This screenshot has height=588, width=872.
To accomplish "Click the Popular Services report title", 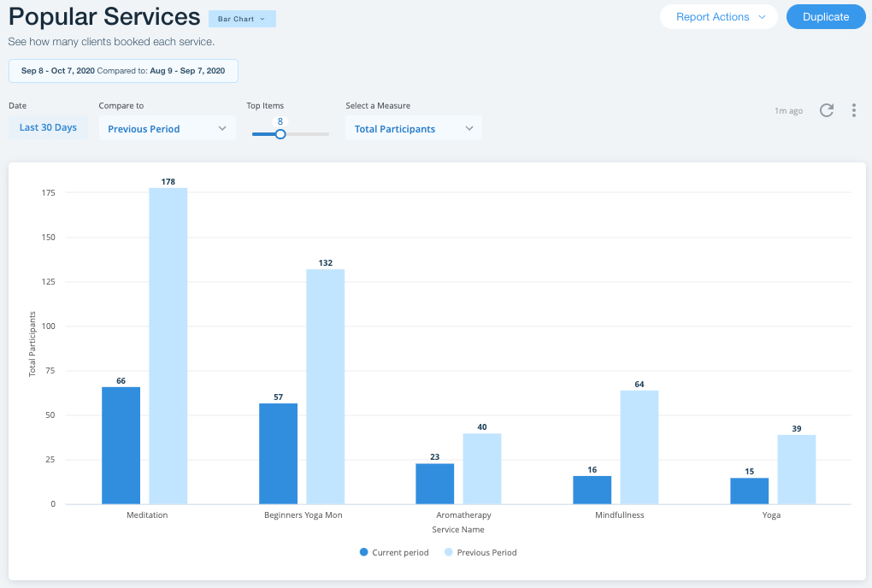I will click(x=103, y=16).
